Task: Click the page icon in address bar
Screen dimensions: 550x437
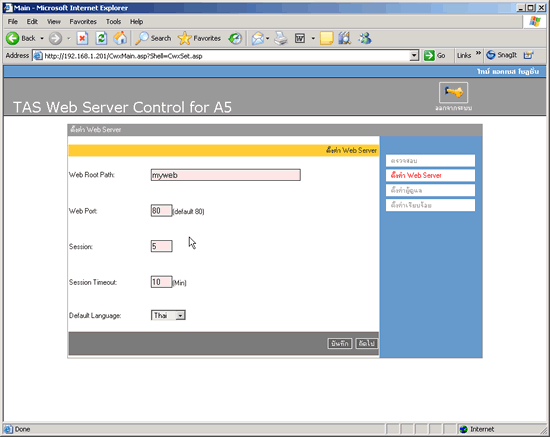Action: (38, 56)
